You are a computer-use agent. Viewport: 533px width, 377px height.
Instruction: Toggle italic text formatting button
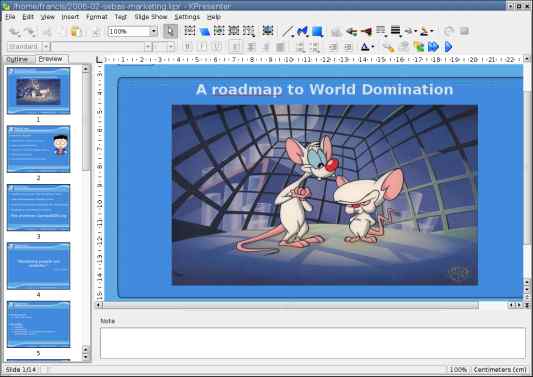coord(203,47)
